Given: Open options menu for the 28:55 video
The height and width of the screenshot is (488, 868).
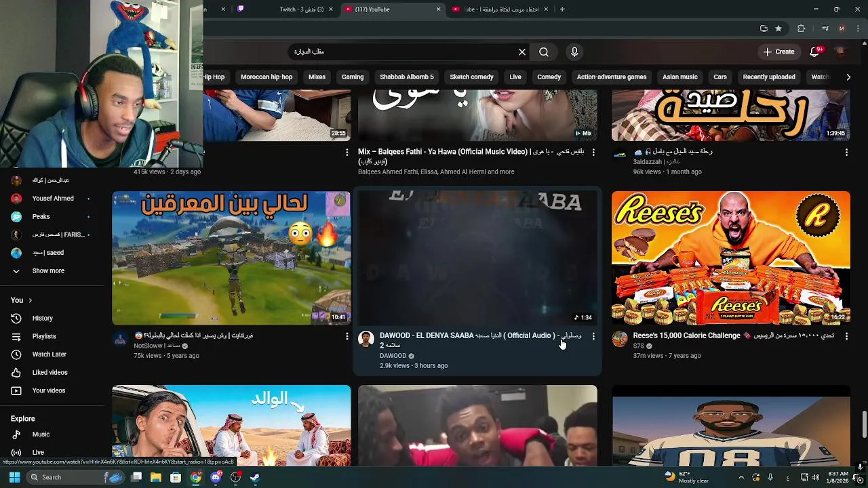Looking at the screenshot, I should click(x=347, y=152).
